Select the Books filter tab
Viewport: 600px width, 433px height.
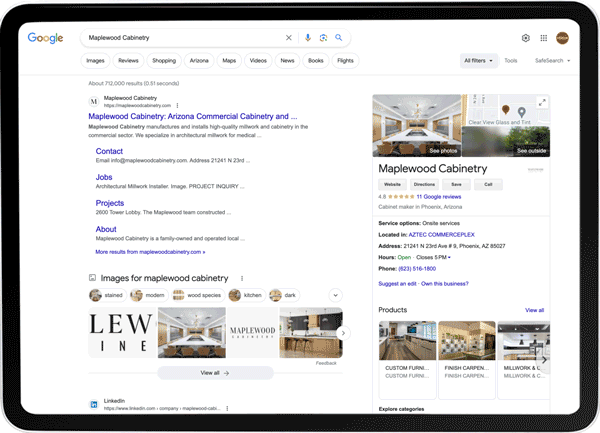(x=316, y=60)
